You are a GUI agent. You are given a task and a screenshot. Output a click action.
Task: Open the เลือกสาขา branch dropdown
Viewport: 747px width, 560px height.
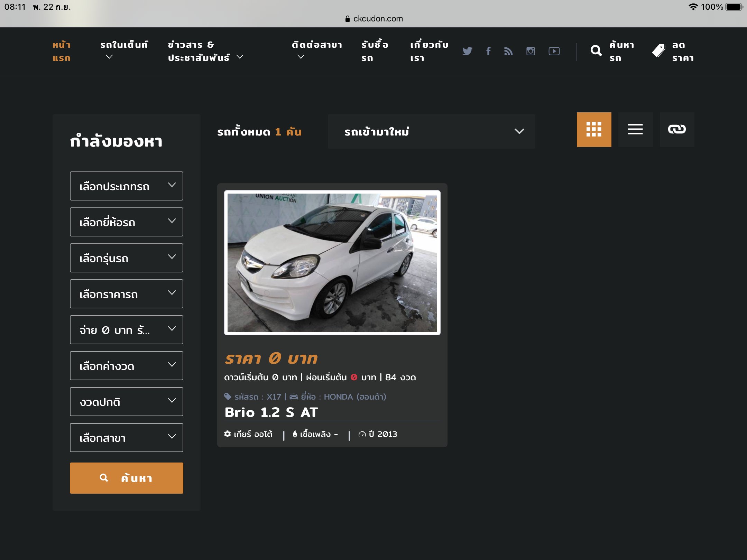coord(127,438)
